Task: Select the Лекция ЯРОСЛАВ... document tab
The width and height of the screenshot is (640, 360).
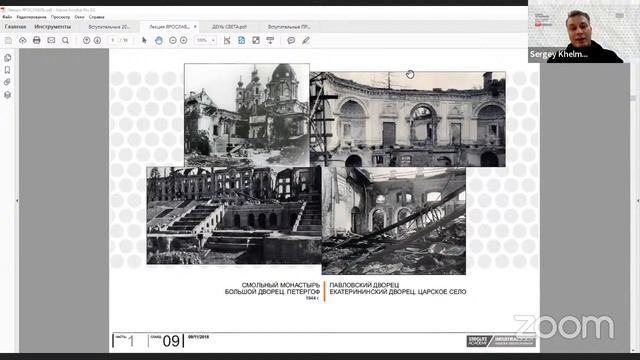Action: coord(169,27)
